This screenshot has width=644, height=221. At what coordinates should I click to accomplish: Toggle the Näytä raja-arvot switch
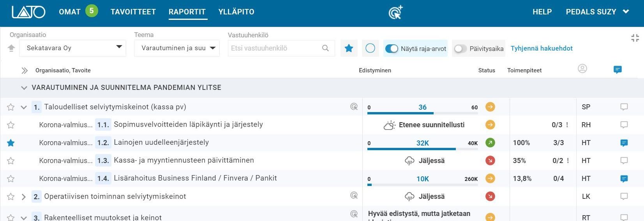392,49
